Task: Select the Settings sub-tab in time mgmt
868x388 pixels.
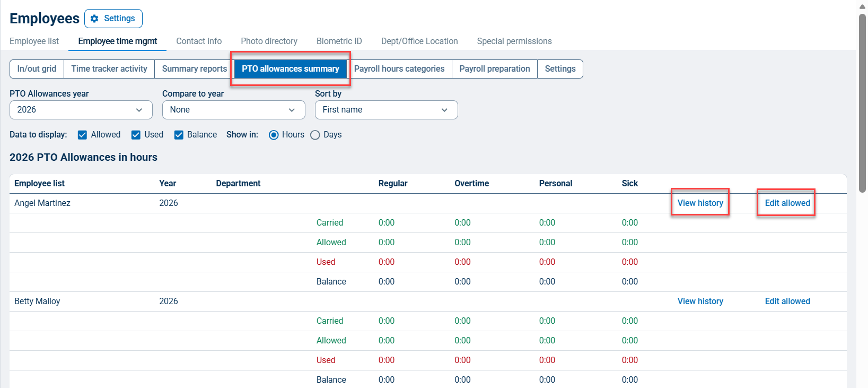Action: (x=560, y=69)
